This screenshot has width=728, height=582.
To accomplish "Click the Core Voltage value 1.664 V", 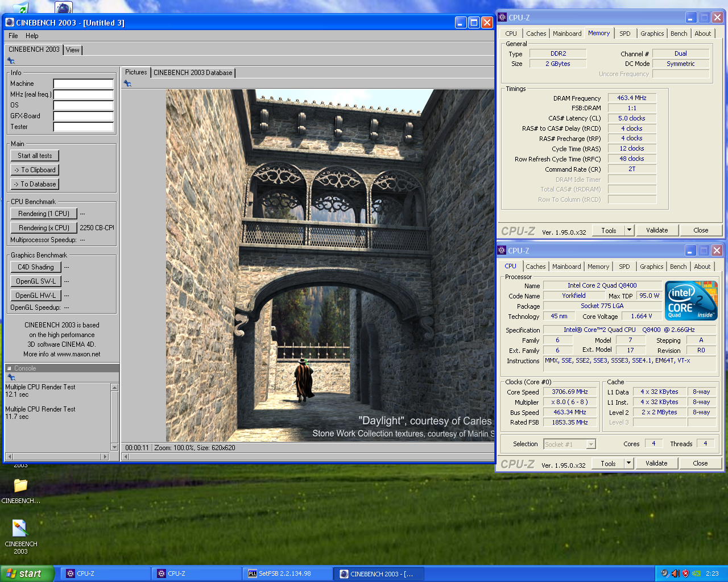I will 642,317.
